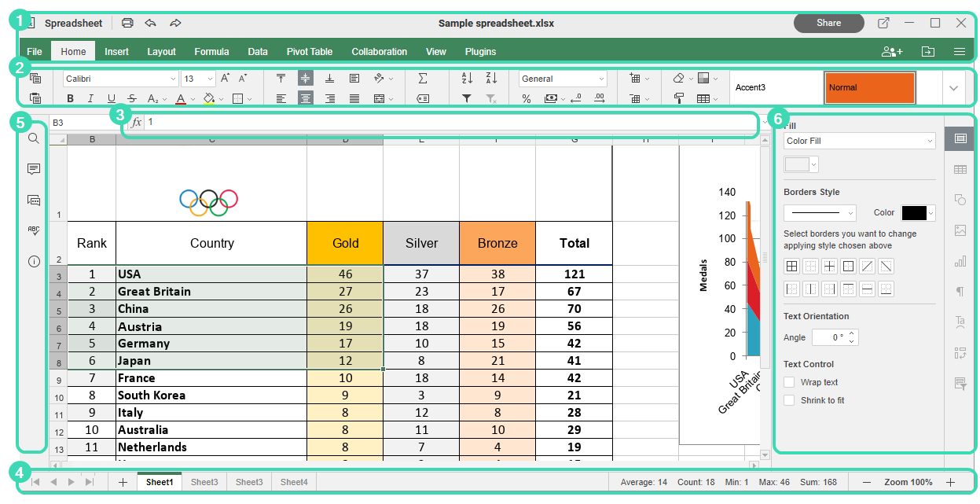980x504 pixels.
Task: Expand the formula bar
Action: click(764, 123)
